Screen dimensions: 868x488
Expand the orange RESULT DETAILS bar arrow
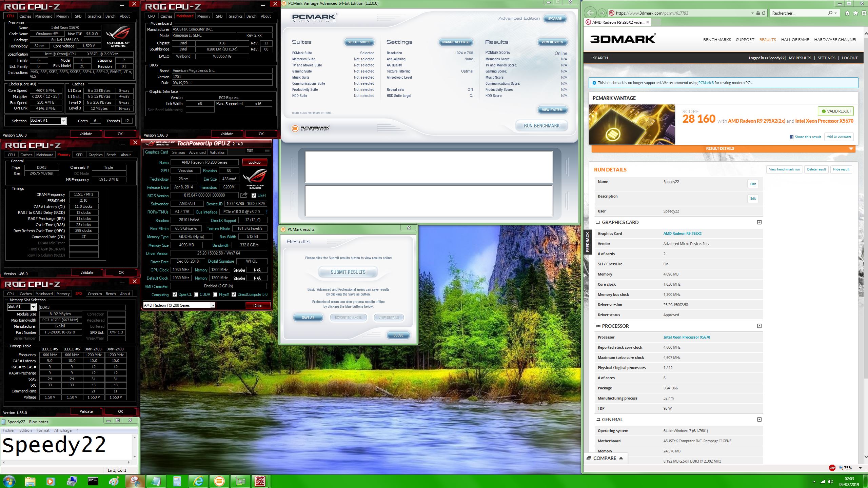(x=851, y=148)
